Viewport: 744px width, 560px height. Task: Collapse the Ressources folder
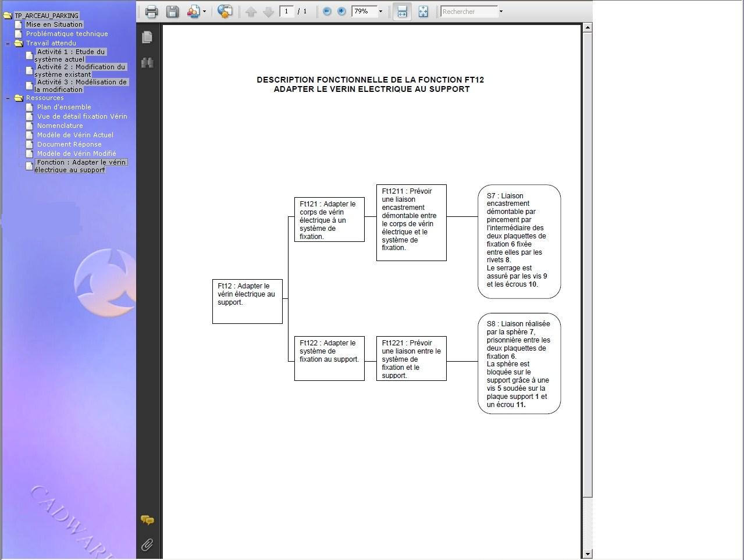(8, 98)
